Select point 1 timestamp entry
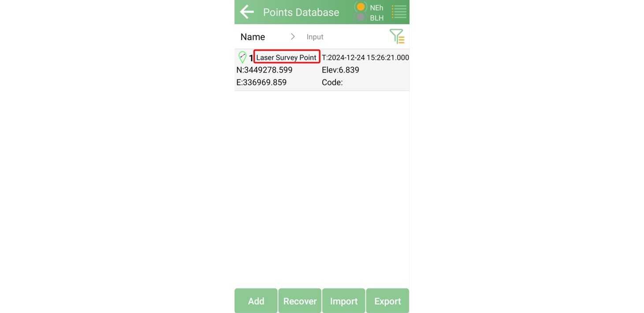 coord(365,57)
